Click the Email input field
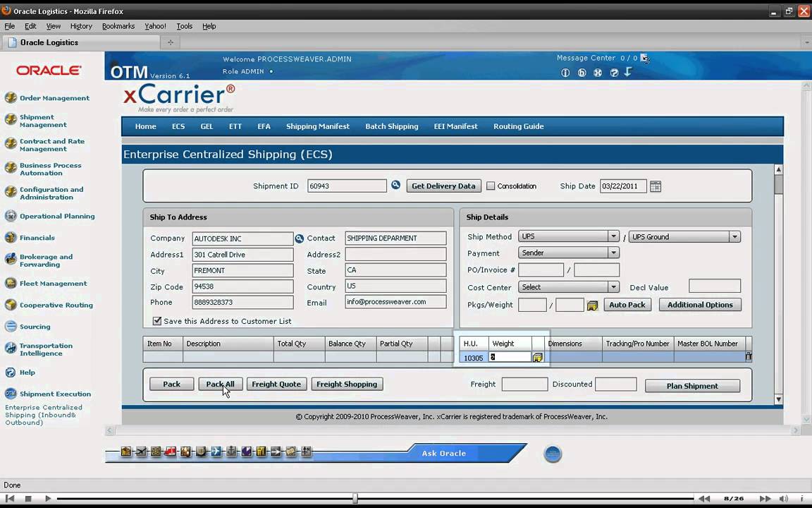 pos(395,302)
